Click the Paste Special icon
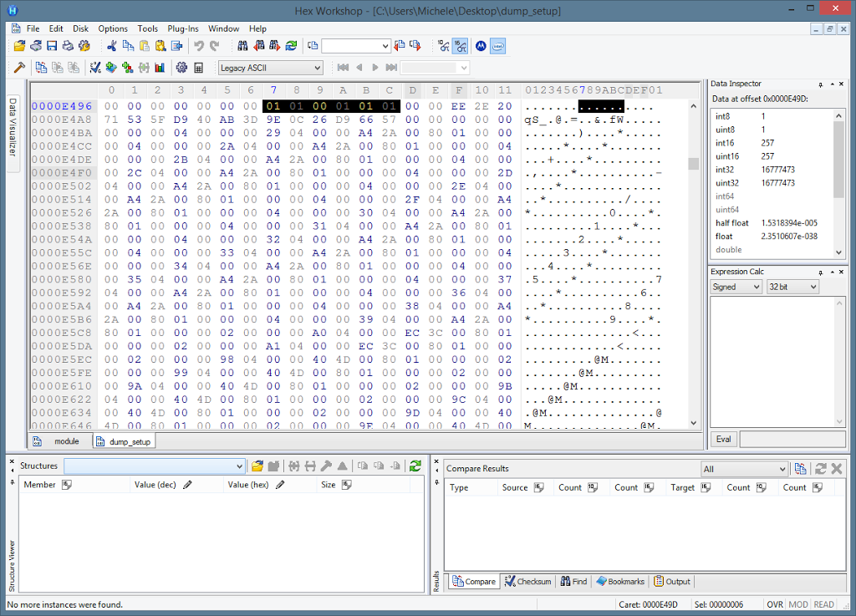The image size is (856, 616). pyautogui.click(x=160, y=46)
